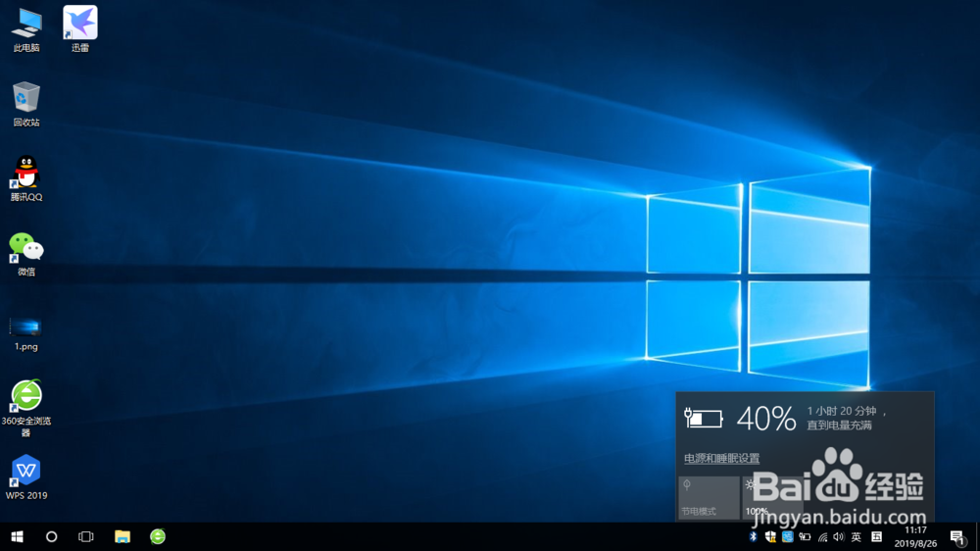Click the 40% battery percentage text
Viewport: 980px width, 551px height.
coord(766,419)
